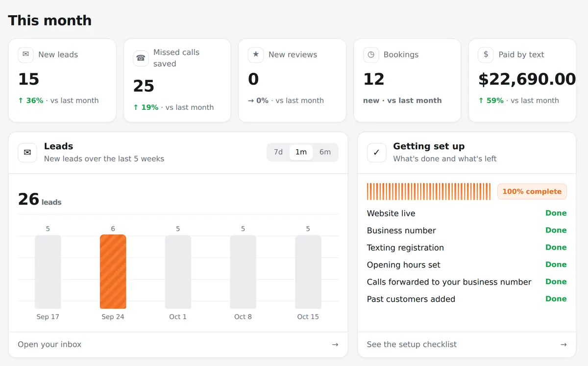
Task: Click arrow icon in Open your inbox row
Action: 335,344
